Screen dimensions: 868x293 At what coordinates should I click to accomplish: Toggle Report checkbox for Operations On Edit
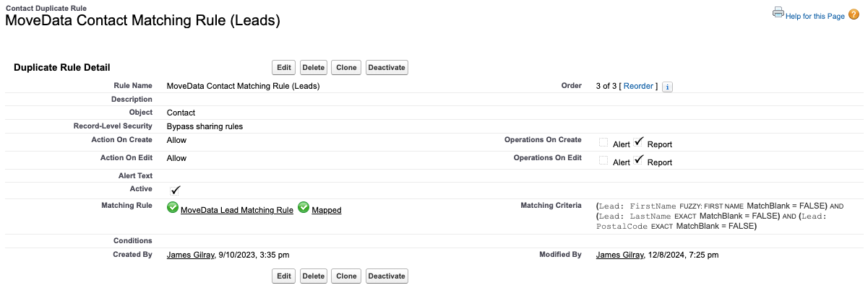(639, 161)
